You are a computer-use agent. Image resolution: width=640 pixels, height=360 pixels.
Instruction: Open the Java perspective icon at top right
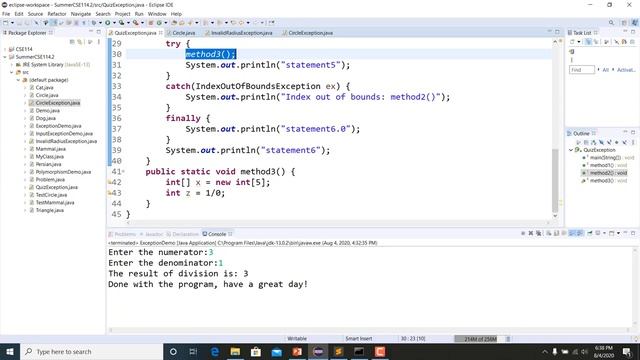click(x=635, y=22)
